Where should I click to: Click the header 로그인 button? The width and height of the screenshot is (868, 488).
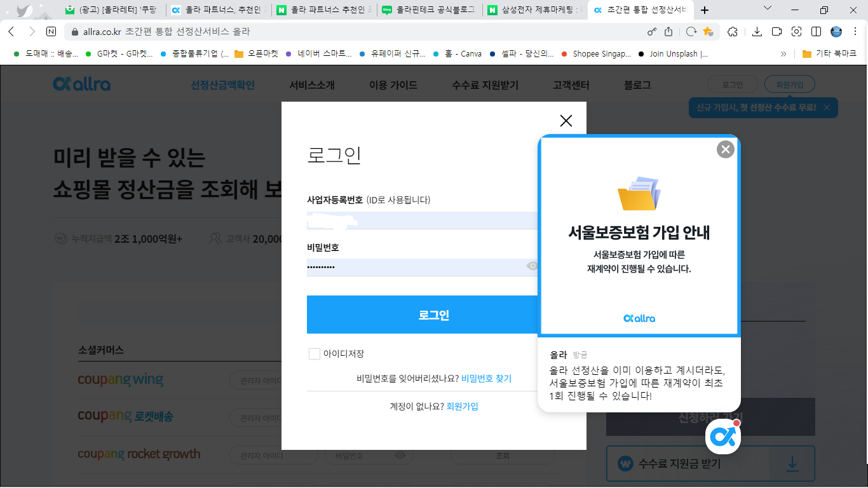733,85
